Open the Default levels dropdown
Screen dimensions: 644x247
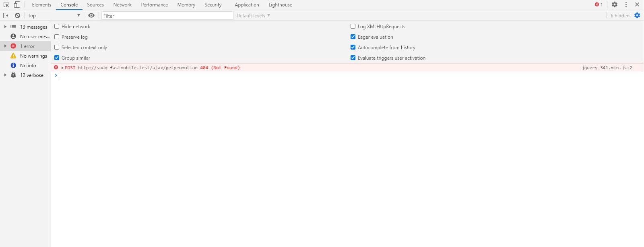pos(253,16)
